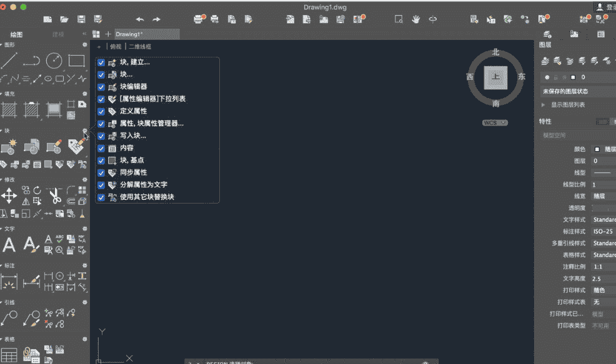The height and width of the screenshot is (364, 616).
Task: Select the Move tool in the 修改 panel
Action: (9, 194)
